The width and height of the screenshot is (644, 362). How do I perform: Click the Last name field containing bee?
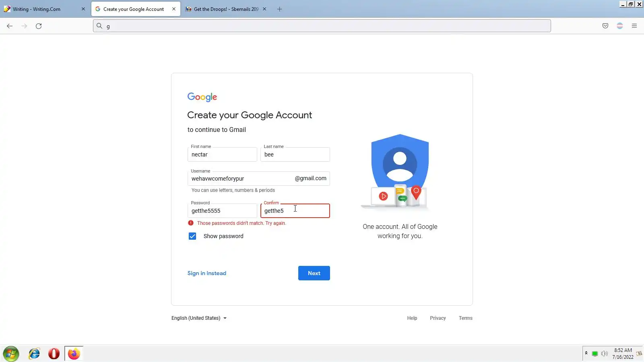[x=295, y=154]
